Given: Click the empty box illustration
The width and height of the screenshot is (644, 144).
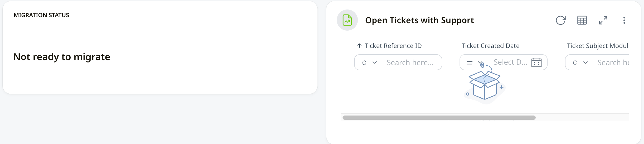Looking at the screenshot, I should coord(484,86).
